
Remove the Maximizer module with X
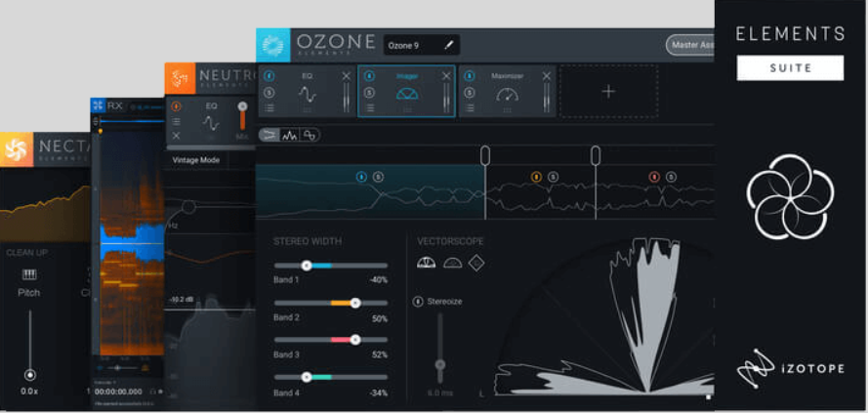(547, 76)
